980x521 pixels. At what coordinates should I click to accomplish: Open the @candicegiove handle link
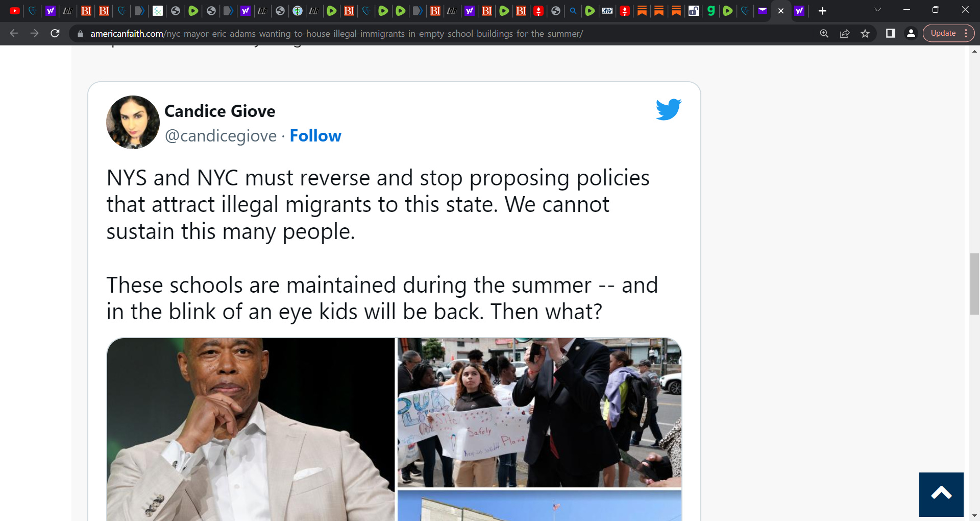(x=220, y=136)
